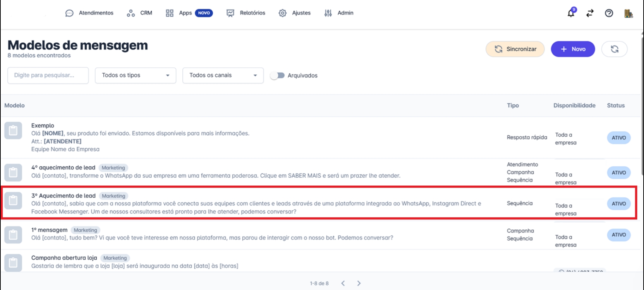Open the help question mark icon
The height and width of the screenshot is (290, 644).
click(609, 13)
